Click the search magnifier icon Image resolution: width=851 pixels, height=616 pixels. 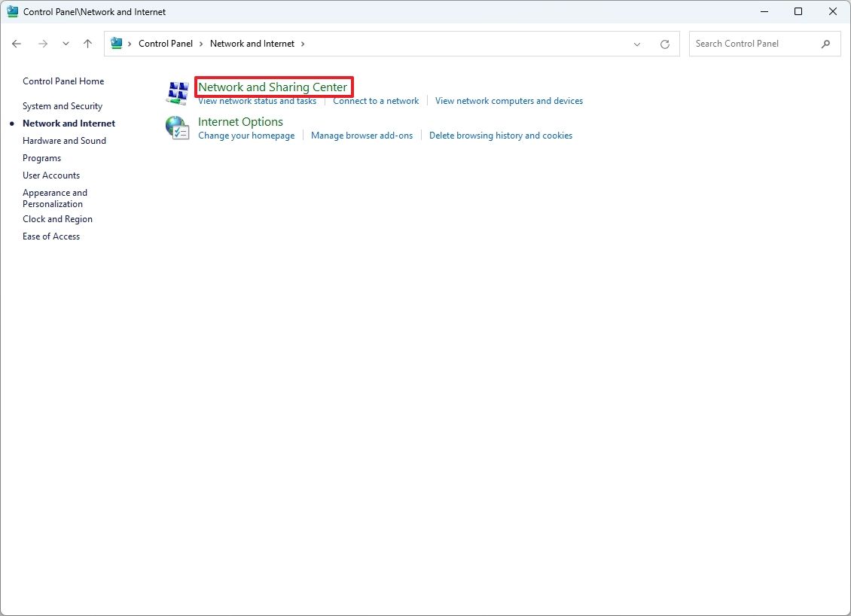click(826, 44)
